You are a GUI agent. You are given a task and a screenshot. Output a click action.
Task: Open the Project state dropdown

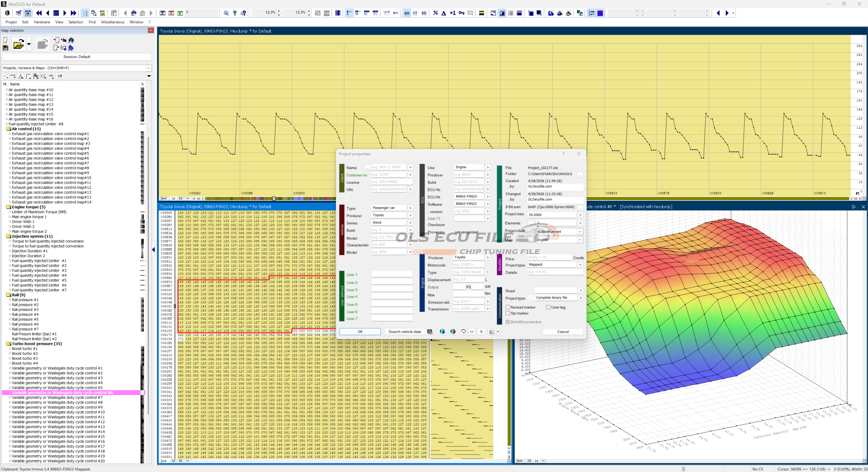[580, 232]
